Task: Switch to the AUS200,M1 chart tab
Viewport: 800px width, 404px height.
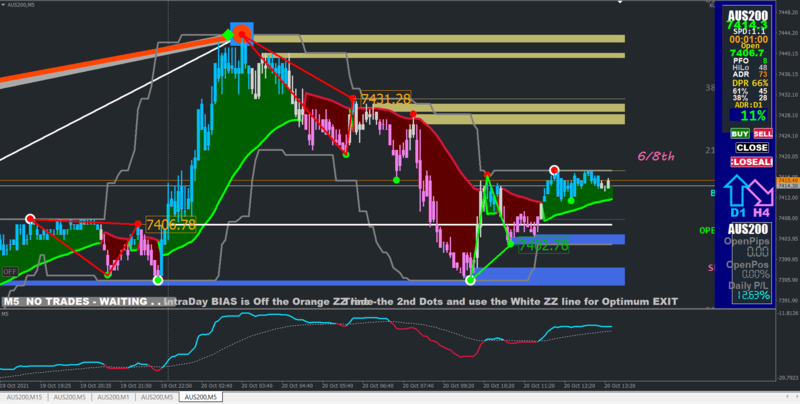Action: tap(113, 397)
